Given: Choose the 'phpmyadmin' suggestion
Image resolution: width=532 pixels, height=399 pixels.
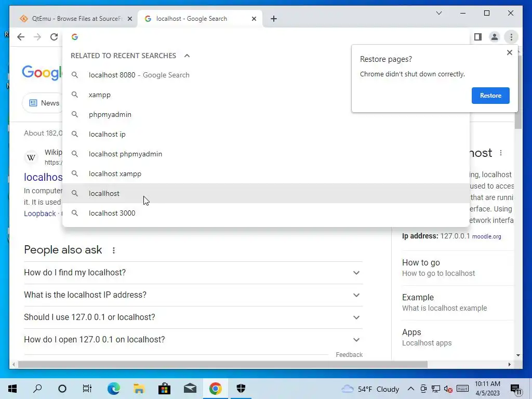Looking at the screenshot, I should tap(266, 114).
